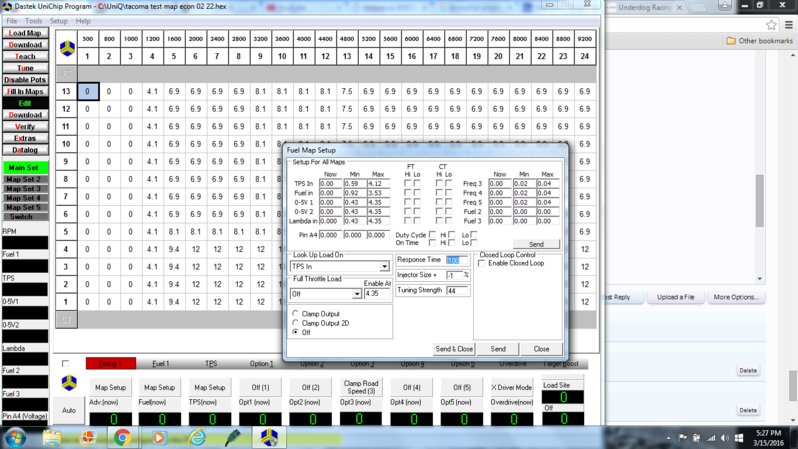Open the Windows Start menu
Viewport: 798px width, 449px height.
(x=15, y=438)
